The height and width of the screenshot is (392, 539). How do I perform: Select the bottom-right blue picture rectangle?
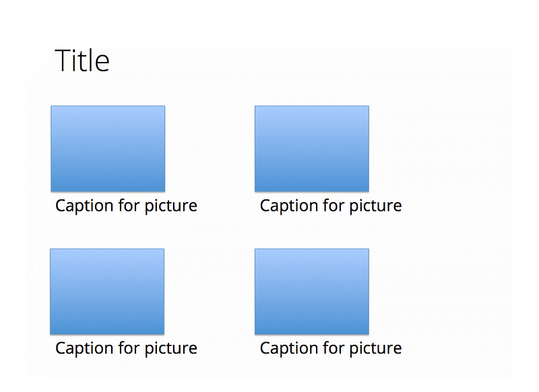click(x=312, y=292)
